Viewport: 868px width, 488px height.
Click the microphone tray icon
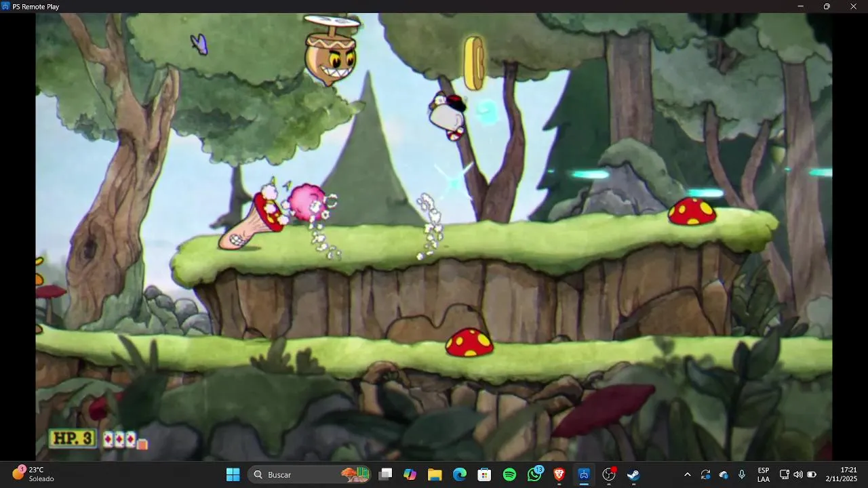pyautogui.click(x=742, y=474)
